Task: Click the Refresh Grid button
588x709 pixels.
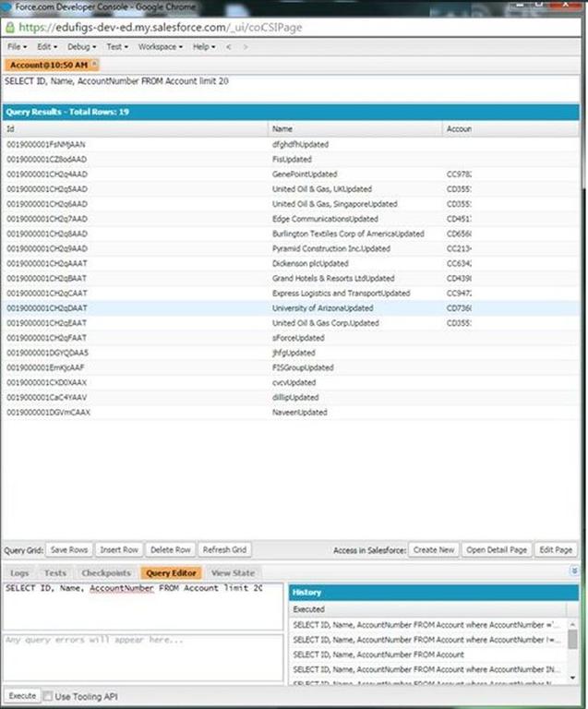Action: [x=224, y=550]
